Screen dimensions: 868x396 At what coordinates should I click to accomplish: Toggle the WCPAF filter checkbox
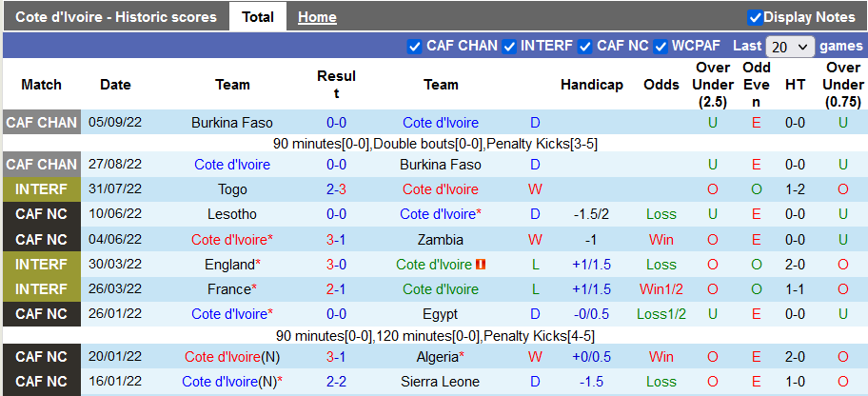659,46
